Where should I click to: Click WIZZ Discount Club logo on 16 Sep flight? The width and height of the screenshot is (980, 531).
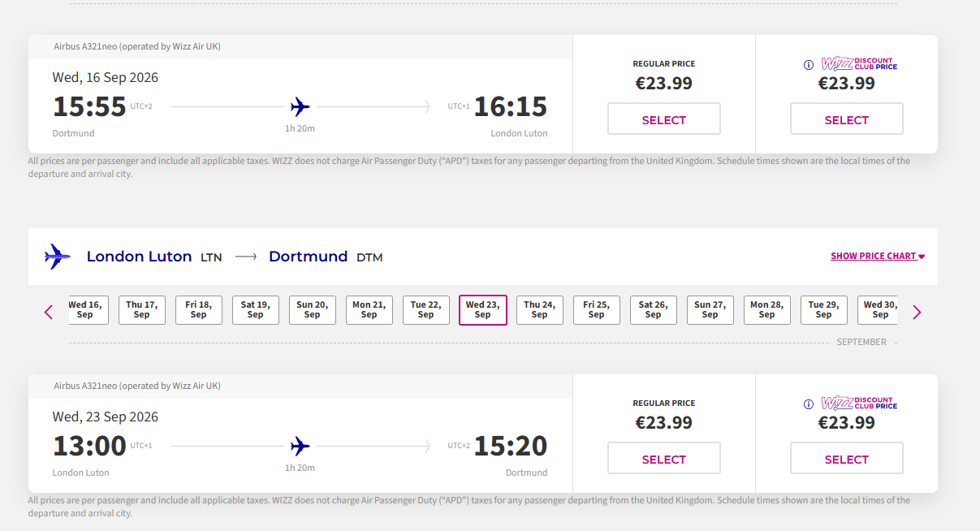(x=859, y=64)
